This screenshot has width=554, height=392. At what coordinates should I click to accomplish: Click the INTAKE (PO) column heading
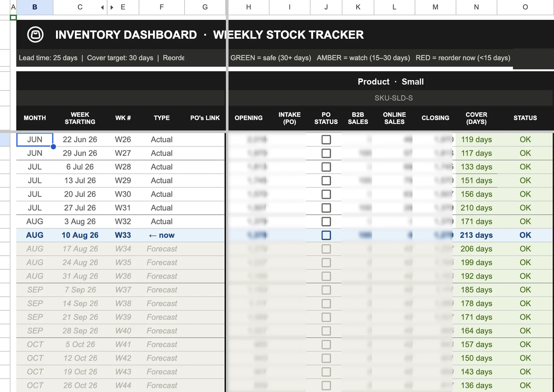(x=289, y=118)
